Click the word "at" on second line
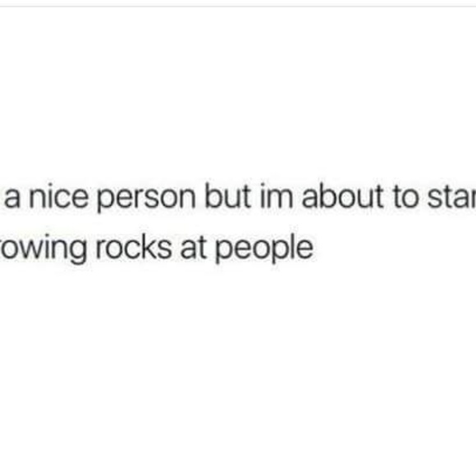The image size is (476, 476). [x=194, y=248]
